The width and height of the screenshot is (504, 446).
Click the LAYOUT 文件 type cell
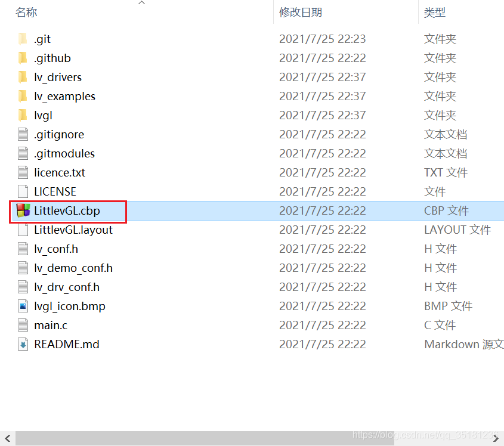point(457,230)
